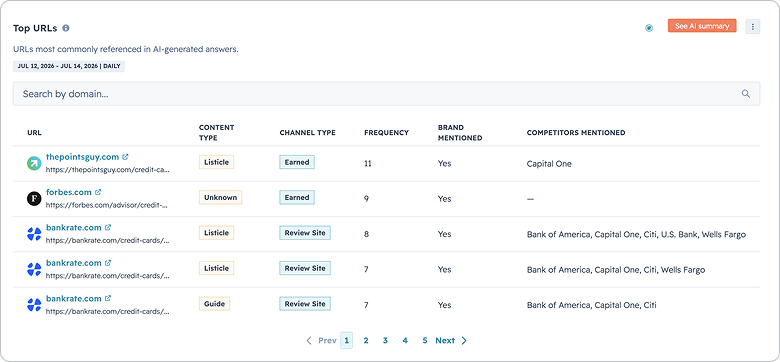Open external link icon next to forbes.com
The height and width of the screenshot is (362, 780).
[x=98, y=192]
